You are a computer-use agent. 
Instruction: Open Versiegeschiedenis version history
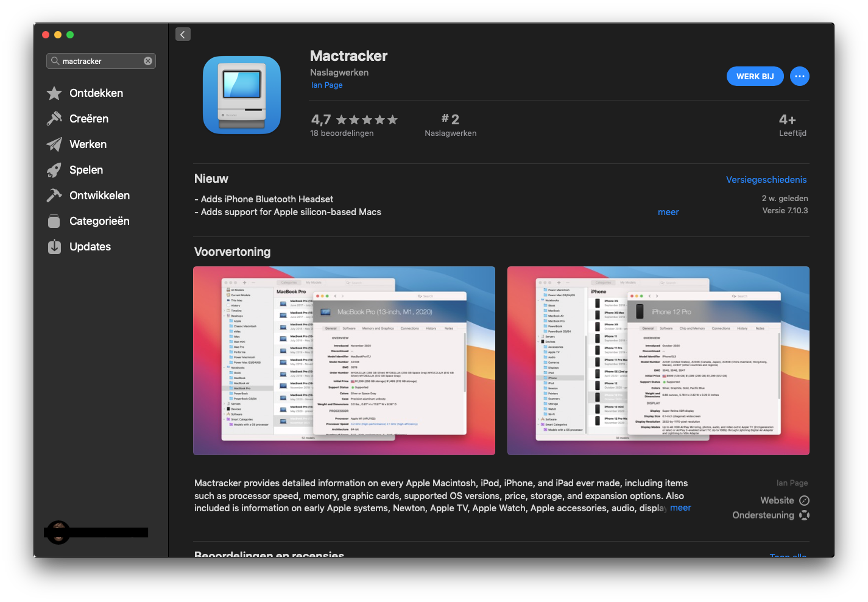point(766,180)
